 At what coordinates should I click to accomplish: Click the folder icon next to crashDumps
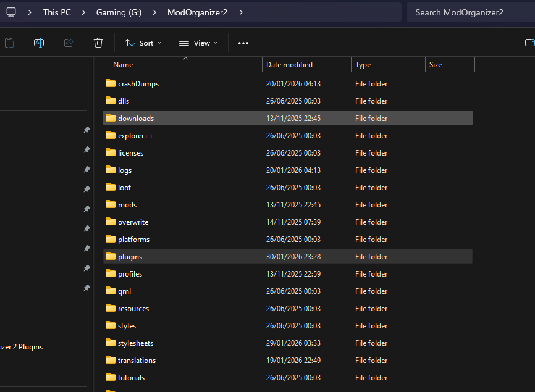click(x=111, y=83)
